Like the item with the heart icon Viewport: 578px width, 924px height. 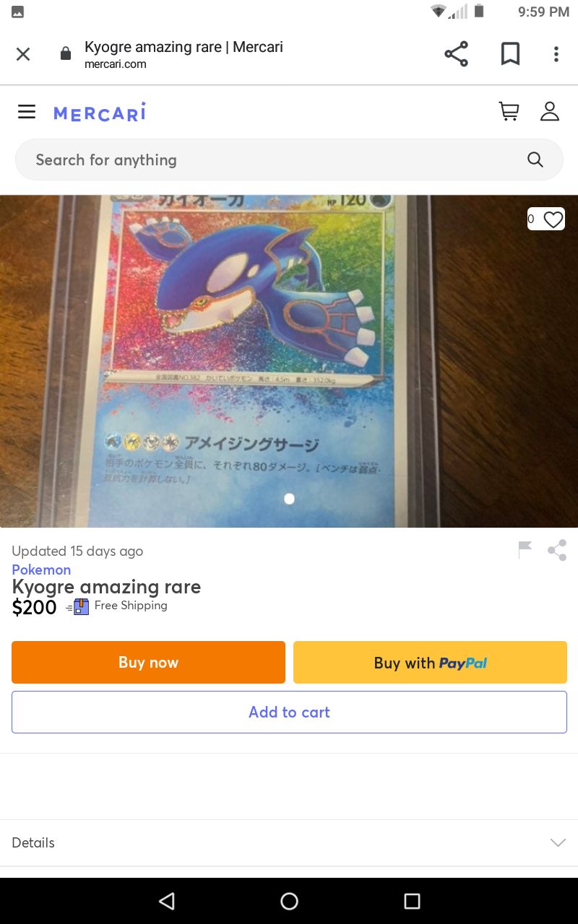553,219
